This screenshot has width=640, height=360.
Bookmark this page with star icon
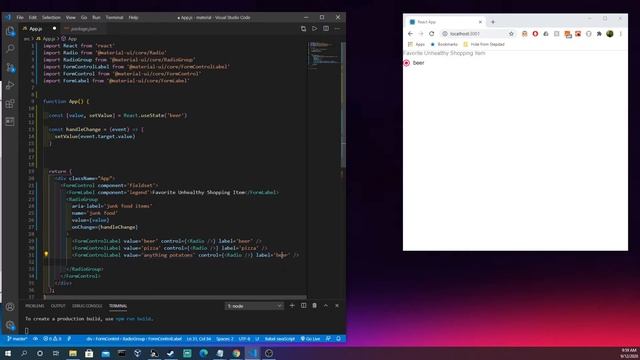(x=511, y=34)
